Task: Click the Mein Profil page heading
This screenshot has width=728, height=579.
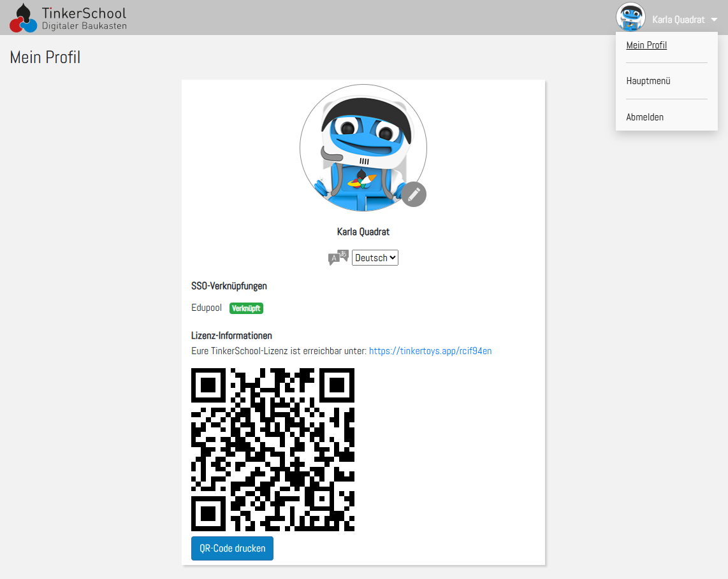Action: coord(45,57)
